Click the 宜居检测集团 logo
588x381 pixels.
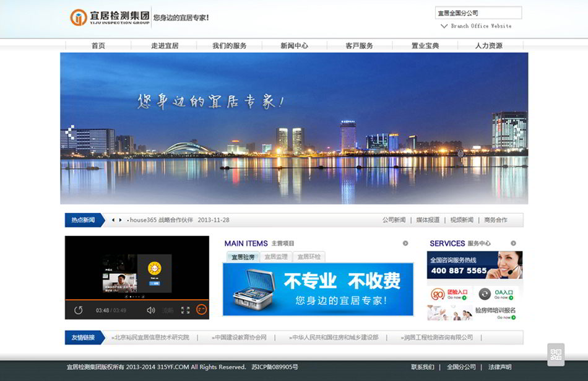pos(110,17)
